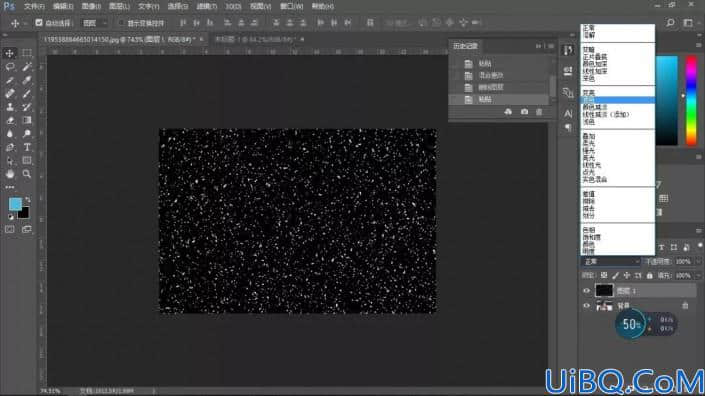Select the Zoom tool in the toolbox

[27, 174]
